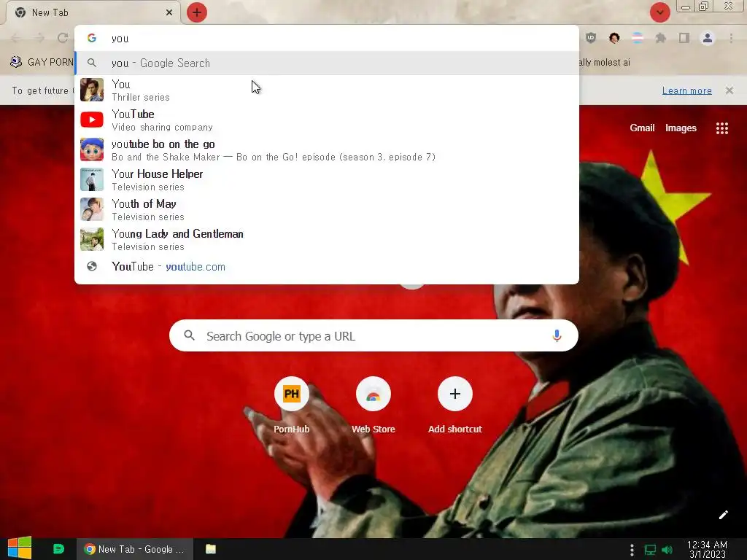Open the tab search dropdown arrow
Screen dimensions: 747x560
pyautogui.click(x=659, y=12)
